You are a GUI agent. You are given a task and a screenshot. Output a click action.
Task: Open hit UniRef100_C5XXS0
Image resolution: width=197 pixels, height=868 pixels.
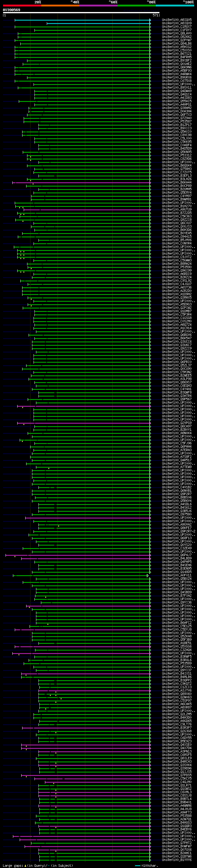click(x=177, y=50)
